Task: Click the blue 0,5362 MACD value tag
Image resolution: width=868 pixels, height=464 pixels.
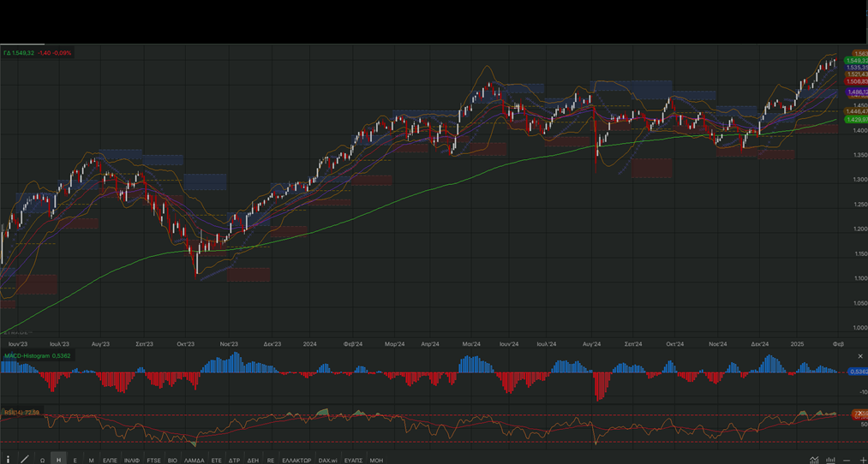Action: pyautogui.click(x=858, y=372)
